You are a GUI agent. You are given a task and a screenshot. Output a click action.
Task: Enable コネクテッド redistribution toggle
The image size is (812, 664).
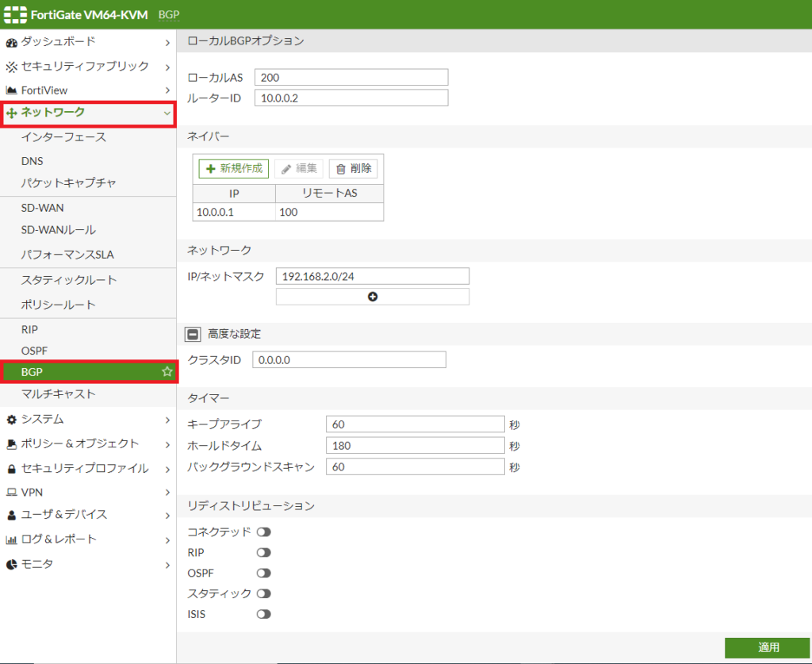point(263,532)
